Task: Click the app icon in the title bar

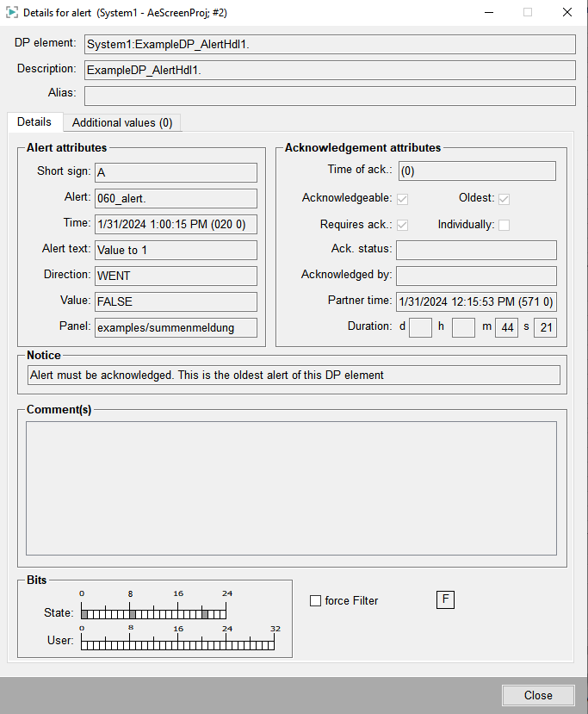Action: 12,13
